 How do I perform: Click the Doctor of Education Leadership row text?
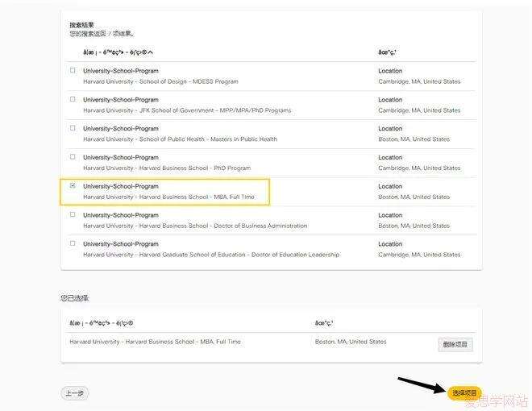[x=210, y=255]
